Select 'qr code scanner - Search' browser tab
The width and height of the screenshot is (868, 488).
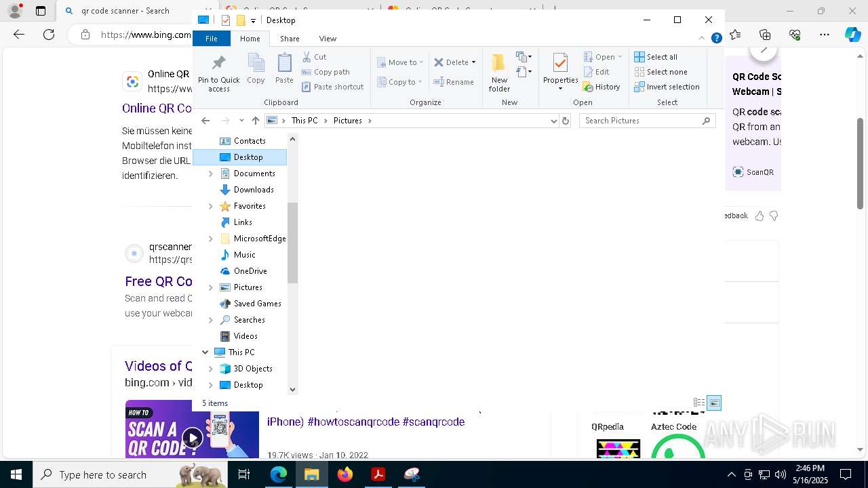[x=125, y=11]
